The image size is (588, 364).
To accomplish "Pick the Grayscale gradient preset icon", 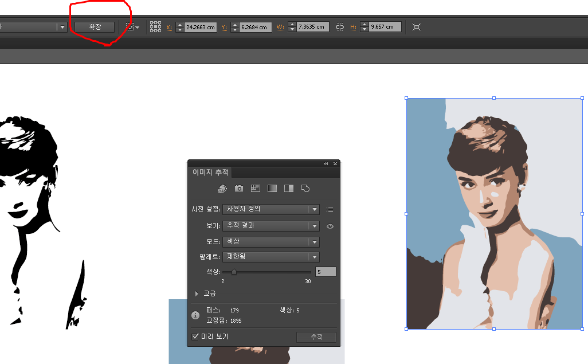I will pos(272,189).
